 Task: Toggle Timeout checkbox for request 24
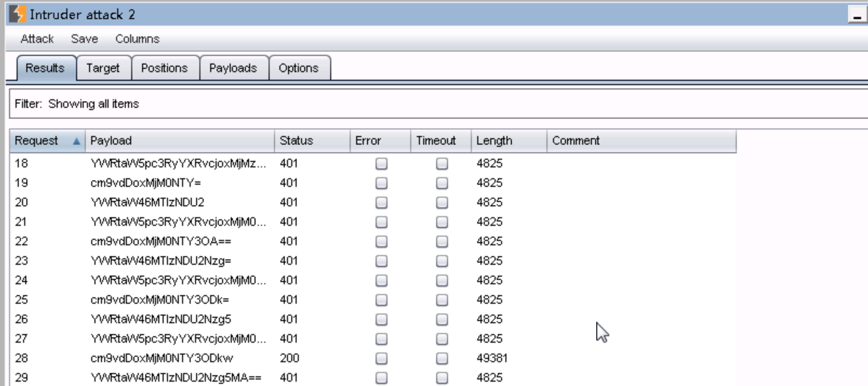442,281
